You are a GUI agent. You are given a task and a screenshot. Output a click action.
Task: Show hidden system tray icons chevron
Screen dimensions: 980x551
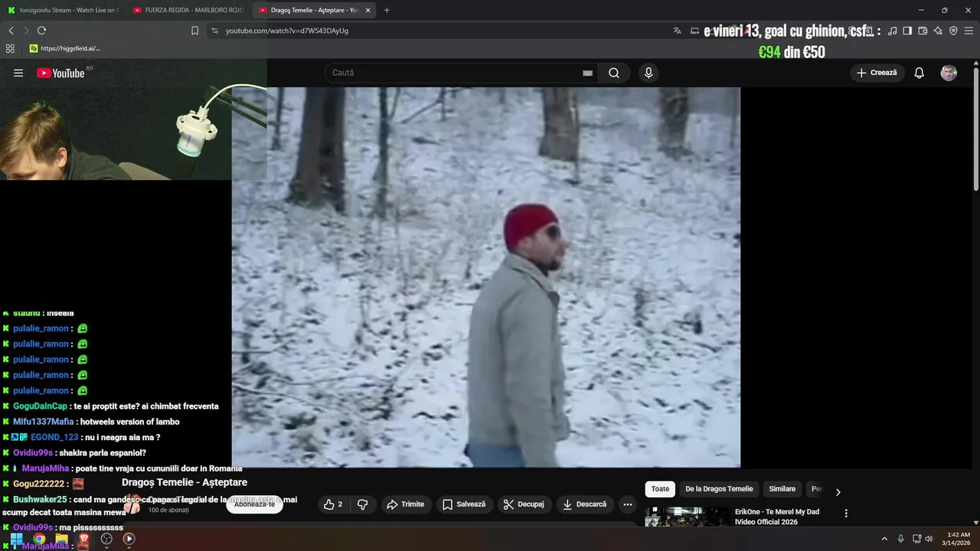[884, 539]
